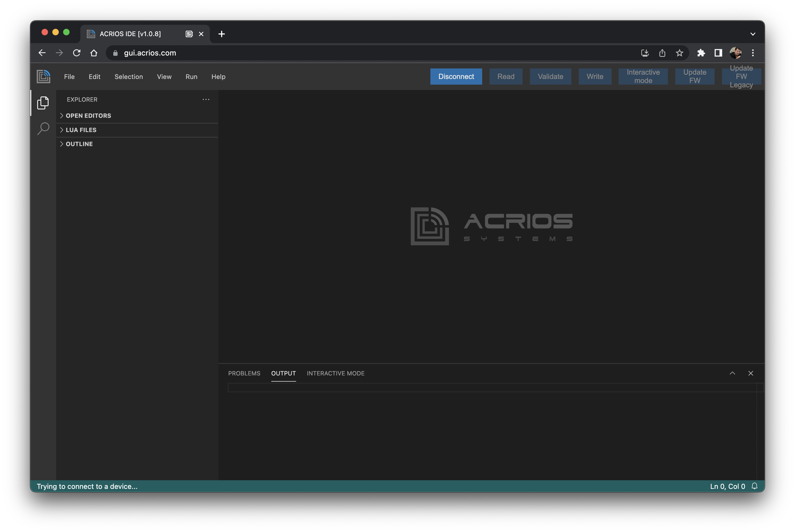
Task: Click the Ln 0, Col 0 status indicator
Action: point(728,486)
